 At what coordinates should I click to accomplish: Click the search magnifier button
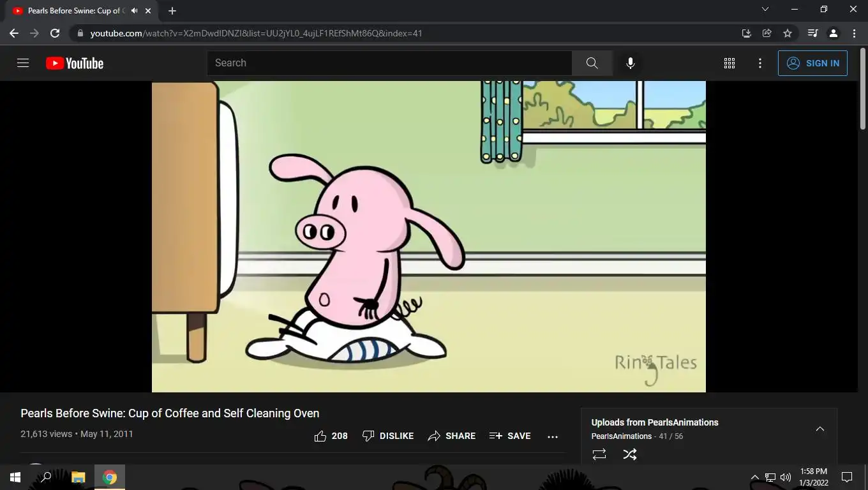coord(592,63)
